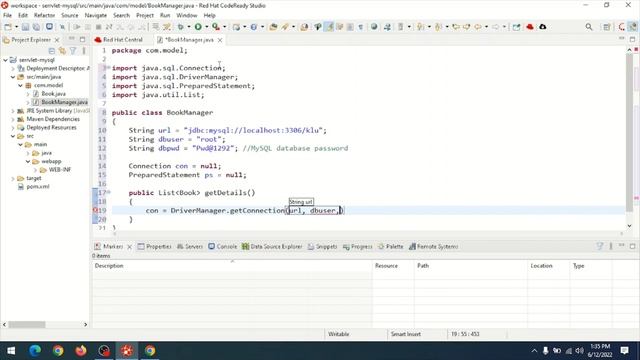Select pom.xml in Project Explorer
The width and height of the screenshot is (640, 360).
[38, 187]
